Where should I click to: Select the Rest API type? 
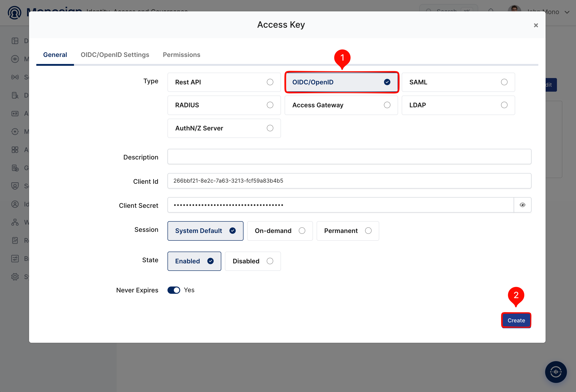coord(224,82)
